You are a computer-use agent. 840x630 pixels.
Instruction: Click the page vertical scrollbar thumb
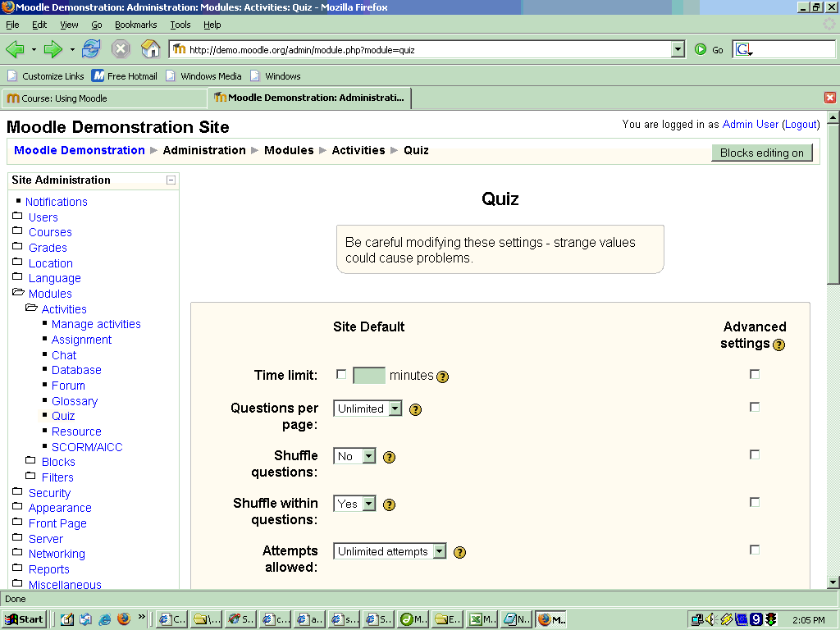[833, 203]
